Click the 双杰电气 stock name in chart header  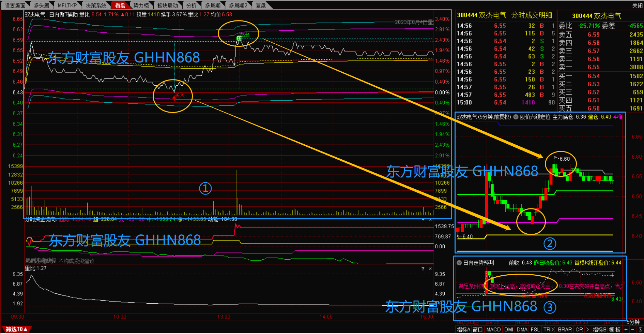pyautogui.click(x=35, y=15)
